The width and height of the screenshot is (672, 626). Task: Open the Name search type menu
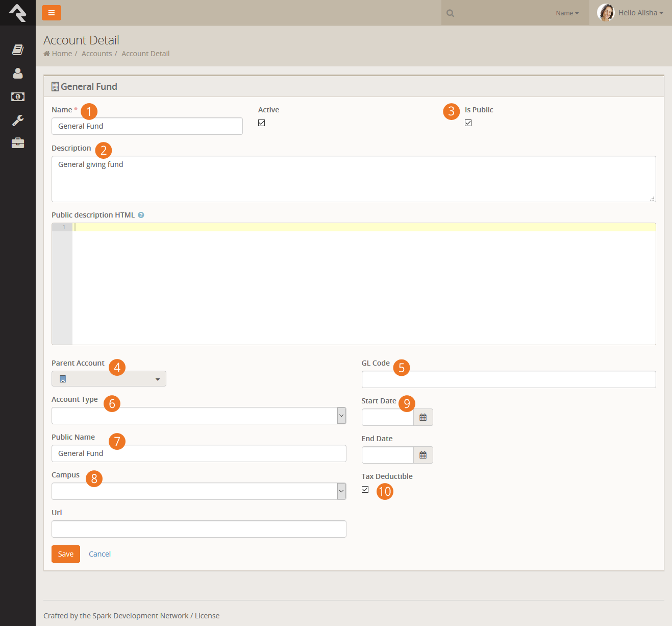coord(567,13)
